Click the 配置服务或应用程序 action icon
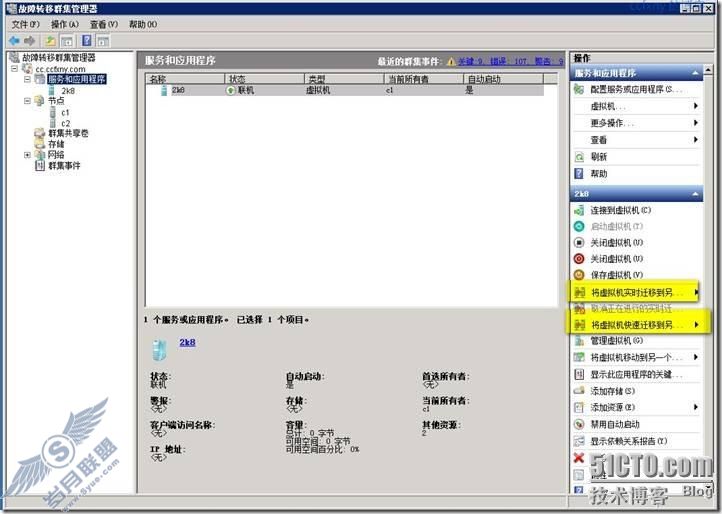722x514 pixels. click(x=579, y=89)
